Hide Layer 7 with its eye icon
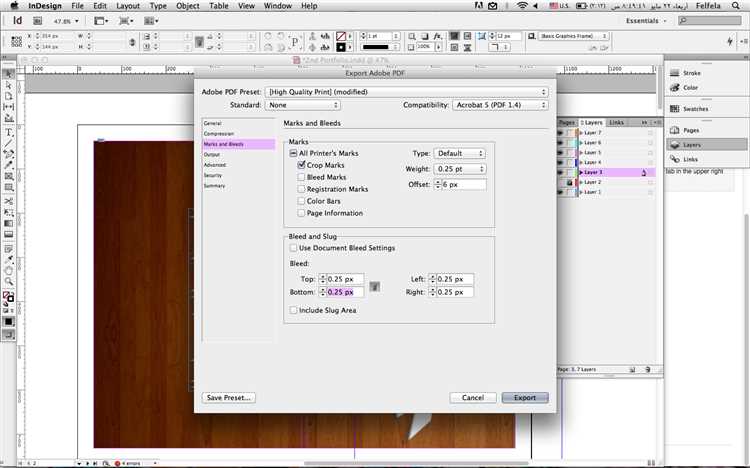Viewport: 750px width, 468px height. [561, 133]
